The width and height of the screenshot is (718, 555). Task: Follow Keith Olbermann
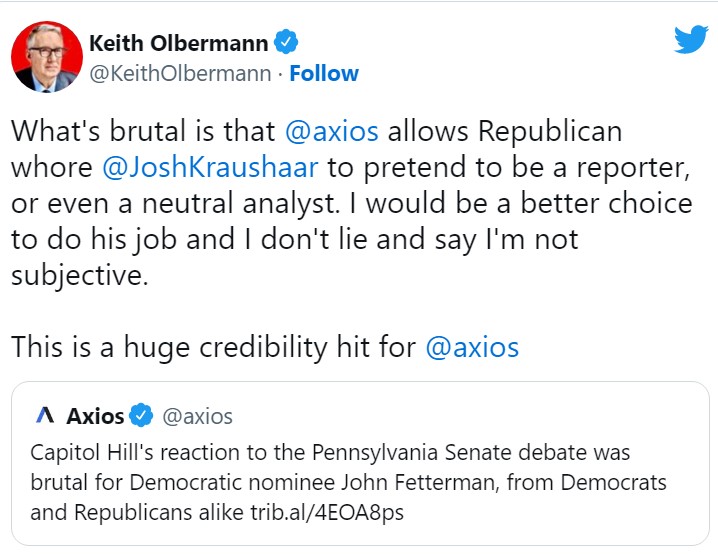pos(324,73)
